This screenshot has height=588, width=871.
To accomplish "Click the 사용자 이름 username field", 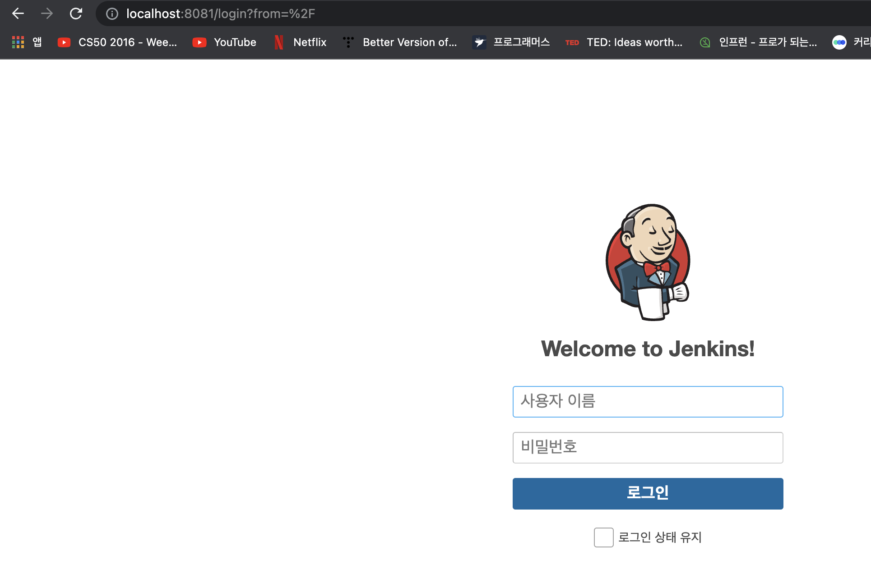I will pyautogui.click(x=648, y=402).
